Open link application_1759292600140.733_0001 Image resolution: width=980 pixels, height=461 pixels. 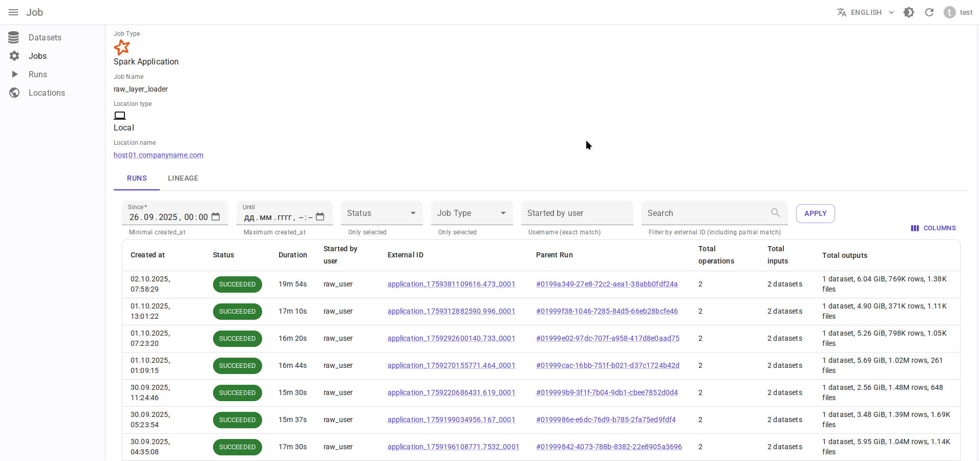pyautogui.click(x=451, y=338)
